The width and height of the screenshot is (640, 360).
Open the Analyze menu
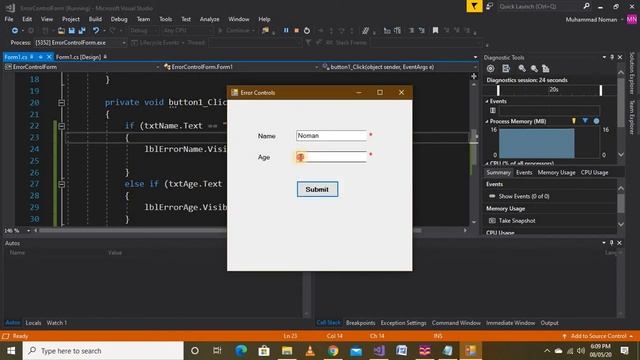209,19
